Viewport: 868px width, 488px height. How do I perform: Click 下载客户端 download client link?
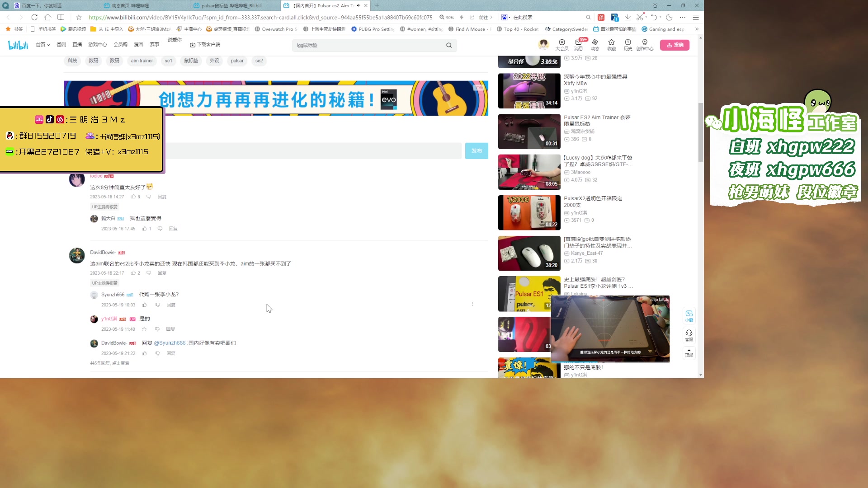205,45
